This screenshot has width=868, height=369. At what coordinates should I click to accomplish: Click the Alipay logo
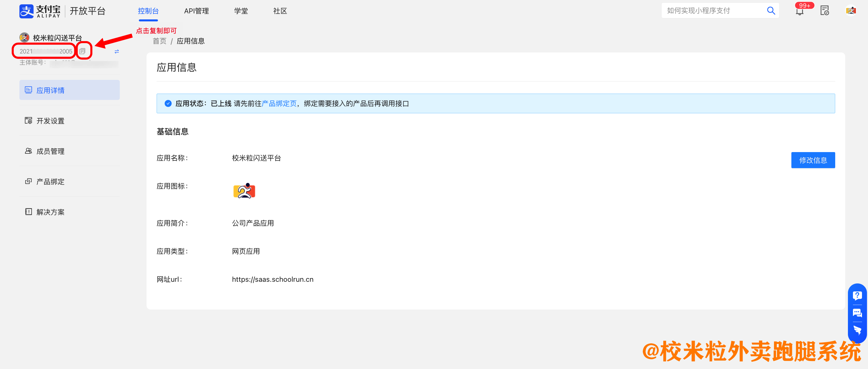[x=40, y=11]
